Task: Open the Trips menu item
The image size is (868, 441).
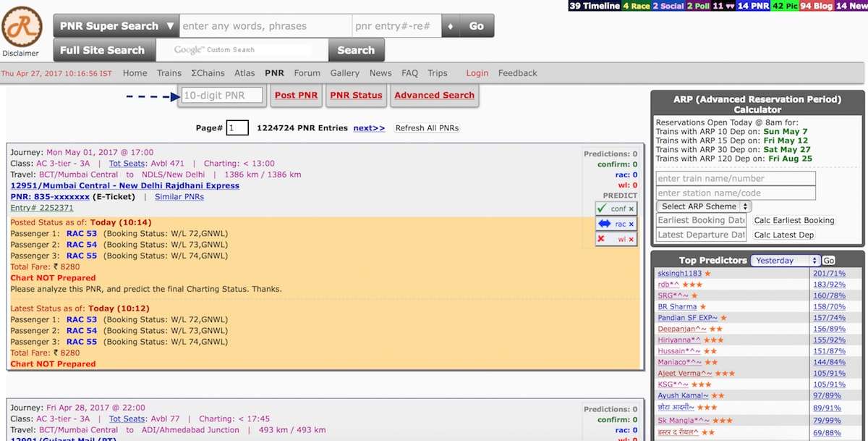Action: click(438, 73)
